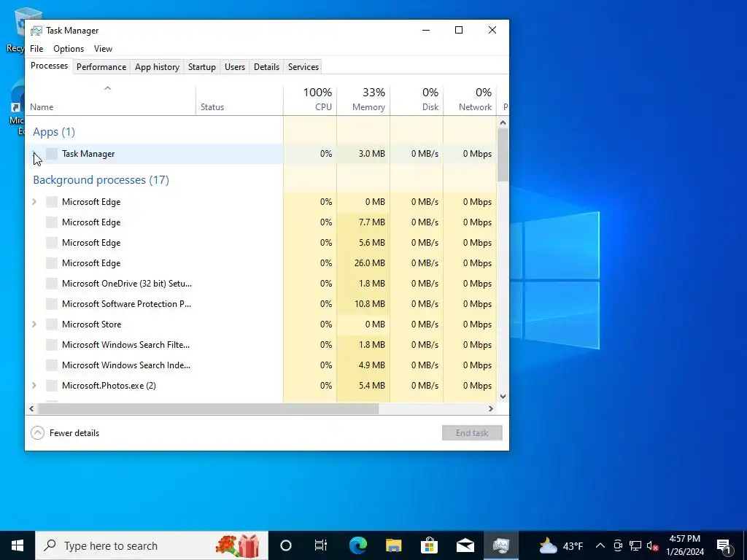Open Task View from the taskbar

tap(321, 545)
